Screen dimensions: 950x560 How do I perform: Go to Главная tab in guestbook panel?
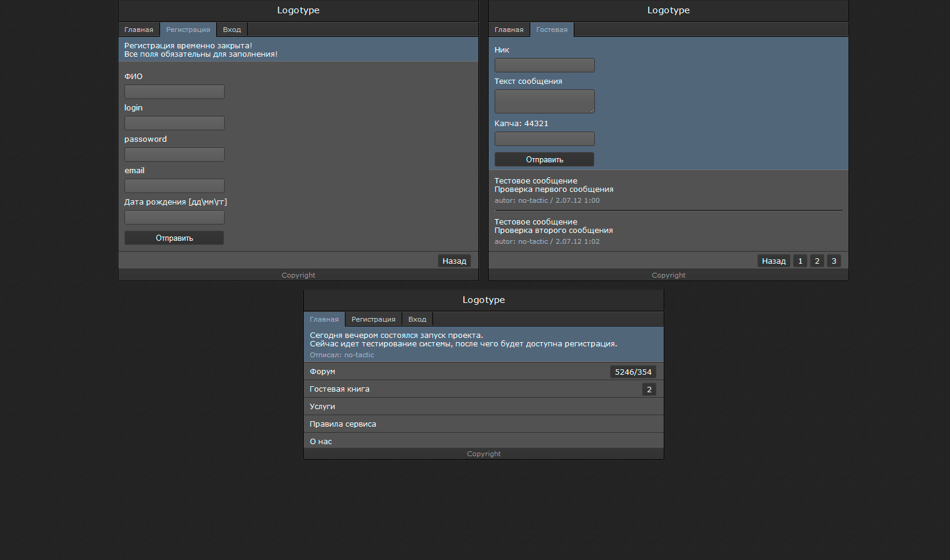point(509,30)
